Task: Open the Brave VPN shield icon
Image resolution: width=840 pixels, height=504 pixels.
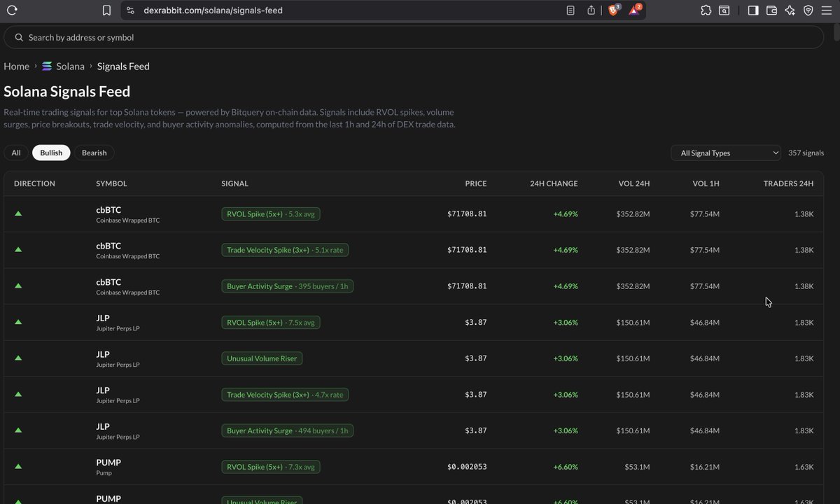Action: pyautogui.click(x=808, y=10)
